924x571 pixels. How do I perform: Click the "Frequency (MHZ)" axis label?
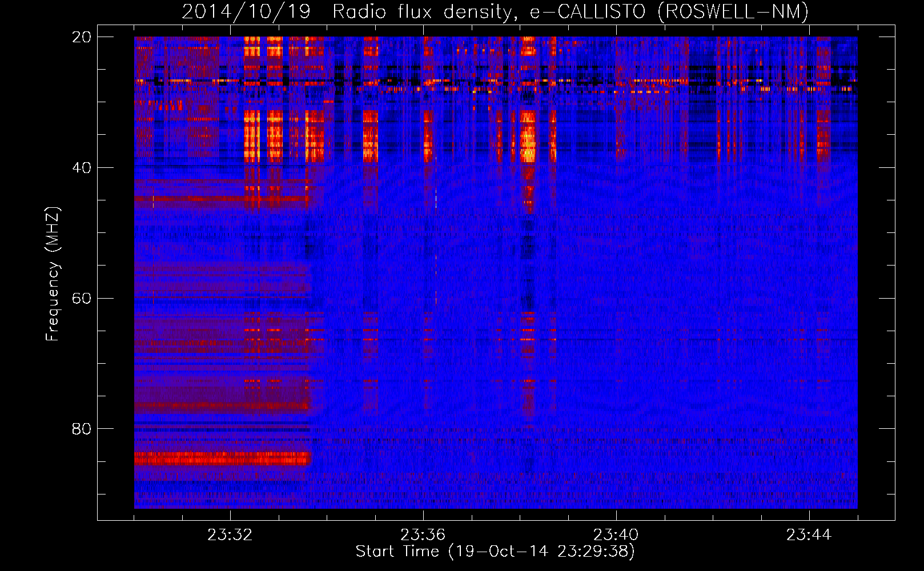pyautogui.click(x=53, y=274)
